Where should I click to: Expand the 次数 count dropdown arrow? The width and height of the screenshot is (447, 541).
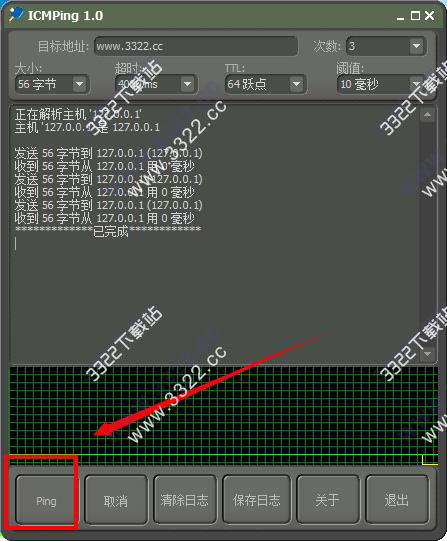click(417, 46)
